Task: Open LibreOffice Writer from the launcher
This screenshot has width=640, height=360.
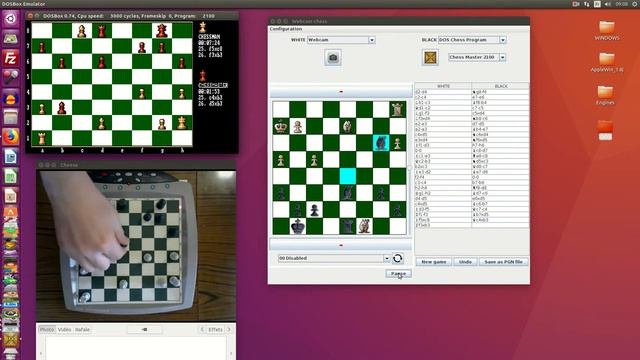Action: [10, 157]
